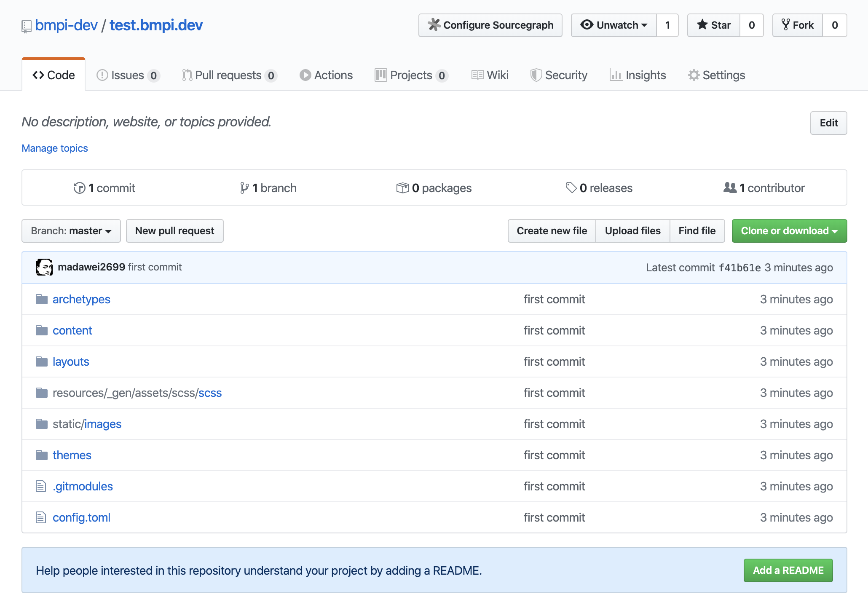Click the .gitmodules file icon
Viewport: 868px width, 605px height.
tap(41, 486)
